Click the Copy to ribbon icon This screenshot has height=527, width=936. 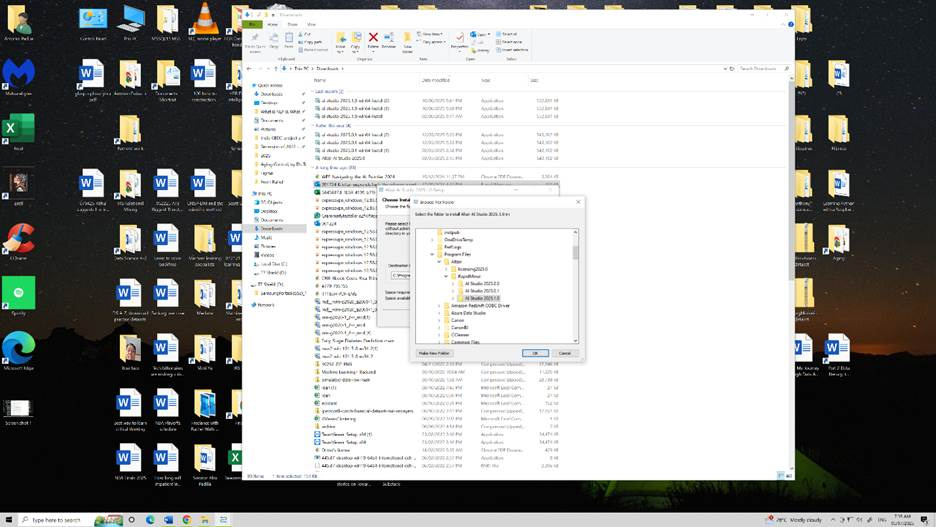[356, 42]
